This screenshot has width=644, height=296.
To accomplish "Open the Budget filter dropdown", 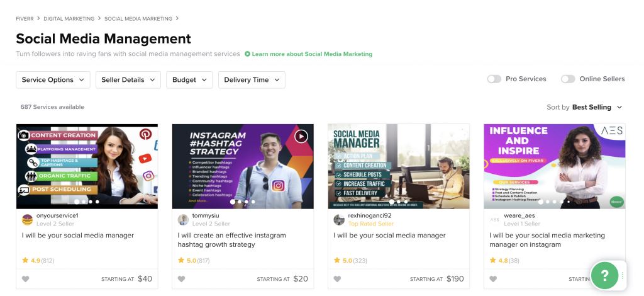I will (x=189, y=80).
